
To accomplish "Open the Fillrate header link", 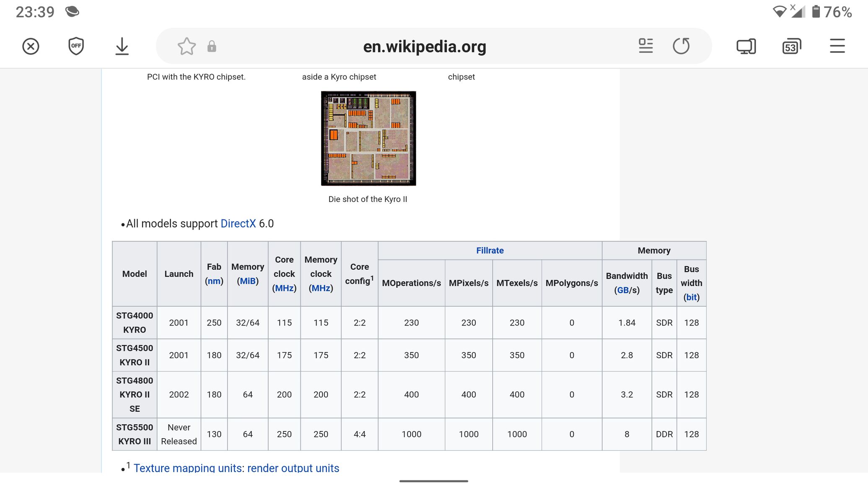I will pos(490,250).
